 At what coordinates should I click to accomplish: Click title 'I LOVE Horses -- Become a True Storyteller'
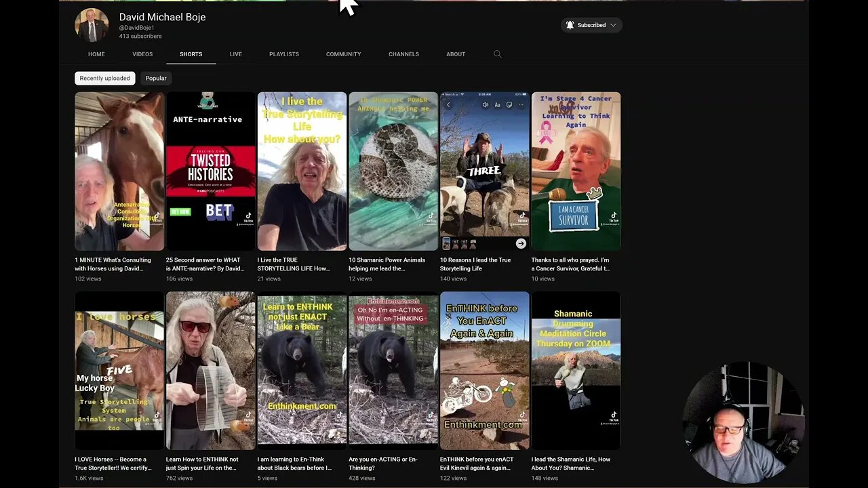click(x=113, y=464)
